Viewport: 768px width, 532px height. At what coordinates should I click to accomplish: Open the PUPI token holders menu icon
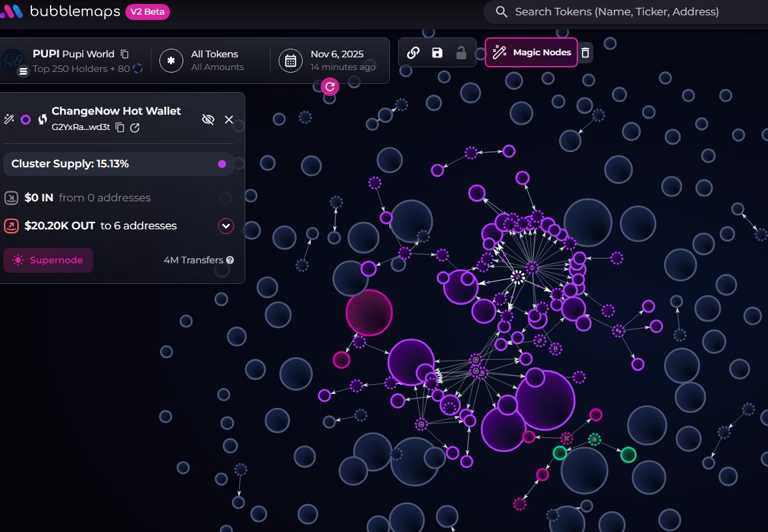click(x=23, y=70)
